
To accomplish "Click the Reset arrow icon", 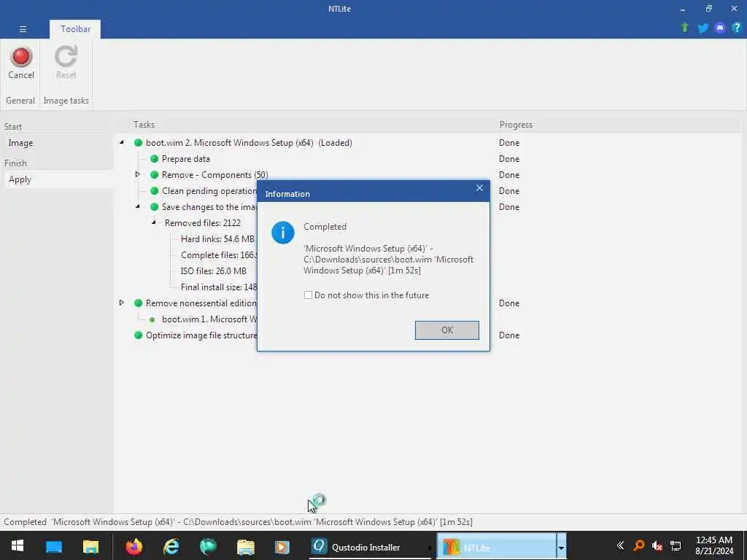I will pos(66,57).
